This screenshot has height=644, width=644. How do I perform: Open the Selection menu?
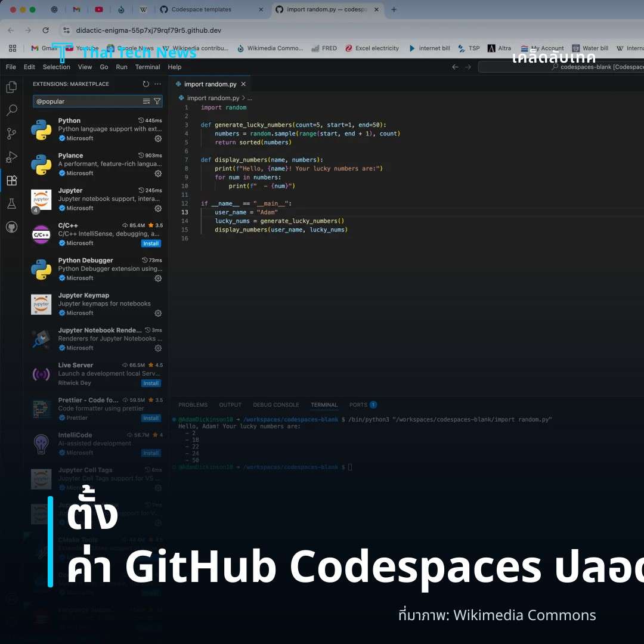tap(56, 67)
